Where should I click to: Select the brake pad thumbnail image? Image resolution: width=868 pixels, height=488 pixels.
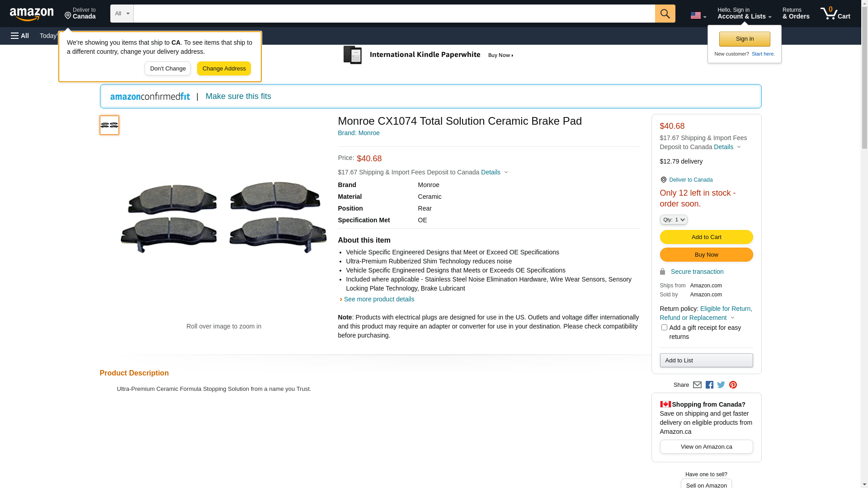[109, 125]
